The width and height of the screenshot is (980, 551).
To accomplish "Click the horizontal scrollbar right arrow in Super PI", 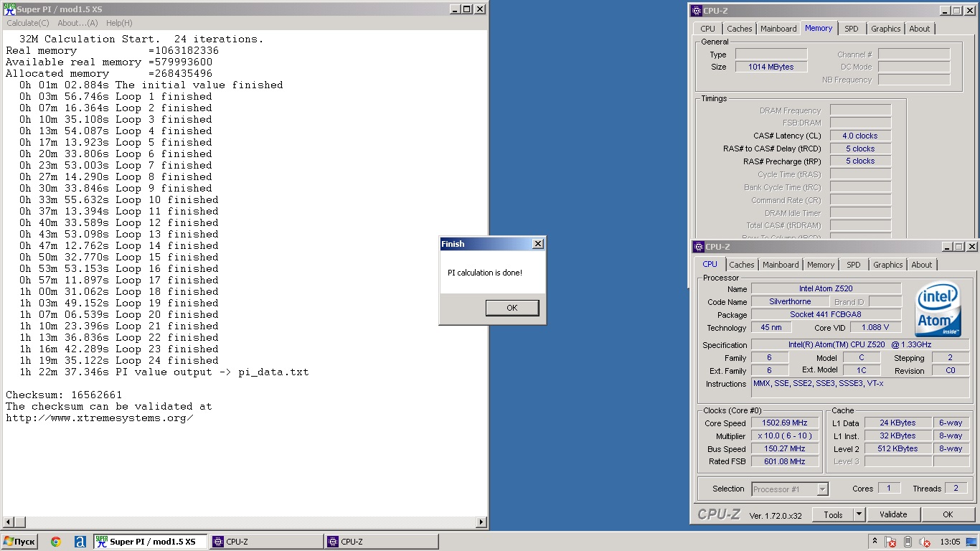I will click(481, 522).
